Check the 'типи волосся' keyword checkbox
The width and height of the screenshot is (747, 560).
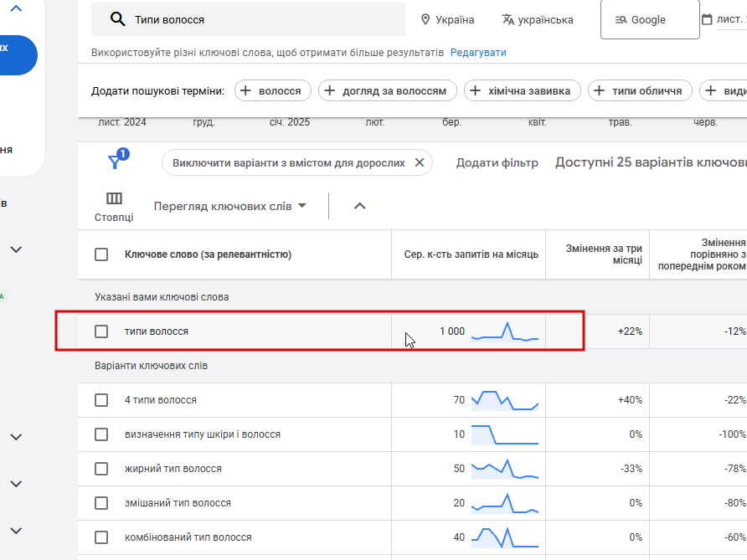(x=101, y=331)
